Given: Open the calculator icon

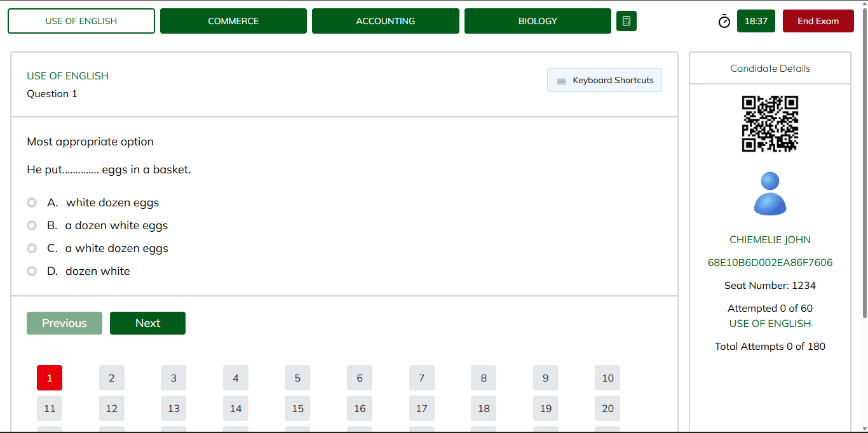Looking at the screenshot, I should tap(626, 21).
